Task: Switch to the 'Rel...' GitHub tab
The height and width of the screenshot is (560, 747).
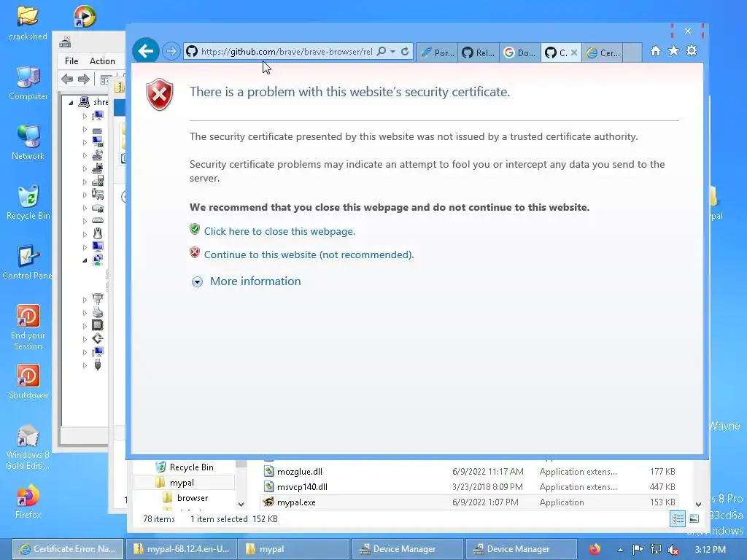Action: [x=479, y=52]
